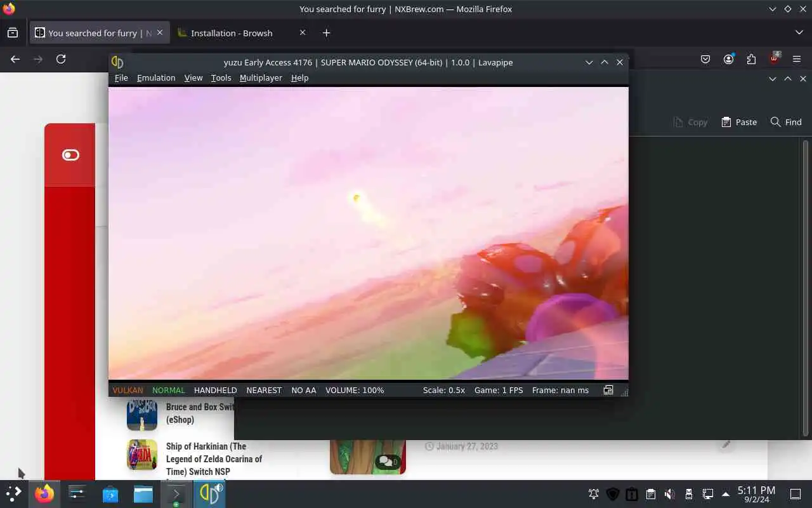Screen dimensions: 812x508
Task: Open the yuzu Tools menu
Action: [221, 77]
